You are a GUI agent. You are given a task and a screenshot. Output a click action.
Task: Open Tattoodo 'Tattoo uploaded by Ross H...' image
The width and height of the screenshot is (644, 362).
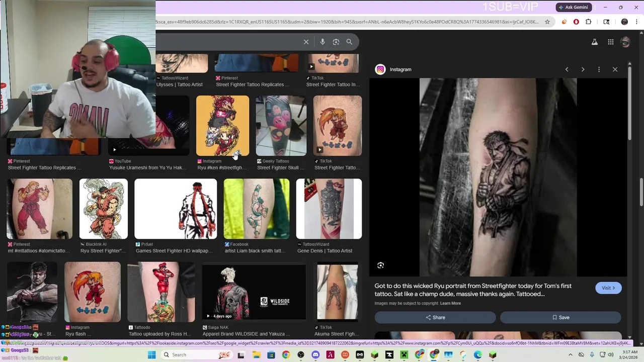click(161, 292)
